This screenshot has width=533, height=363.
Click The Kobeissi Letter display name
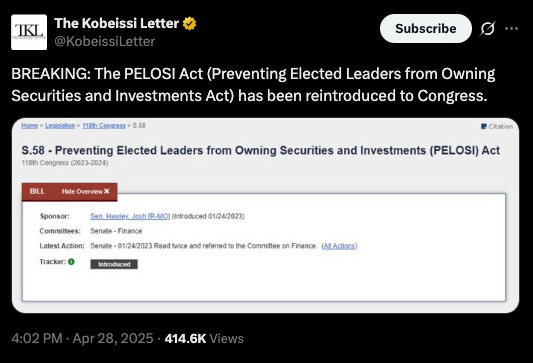[x=117, y=23]
